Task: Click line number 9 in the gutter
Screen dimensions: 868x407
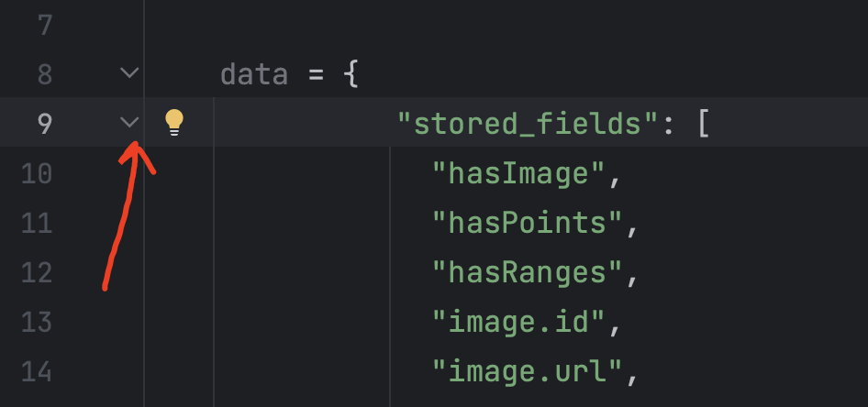Action: (44, 123)
